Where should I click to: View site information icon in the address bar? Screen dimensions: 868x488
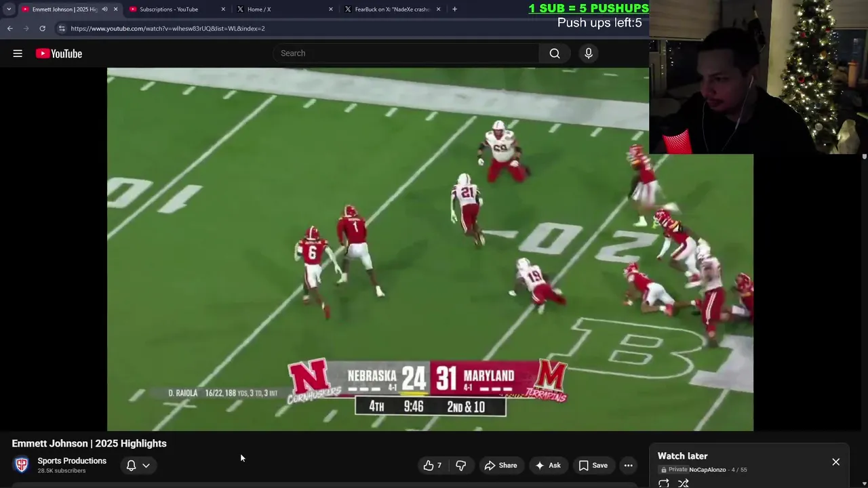pyautogui.click(x=62, y=28)
